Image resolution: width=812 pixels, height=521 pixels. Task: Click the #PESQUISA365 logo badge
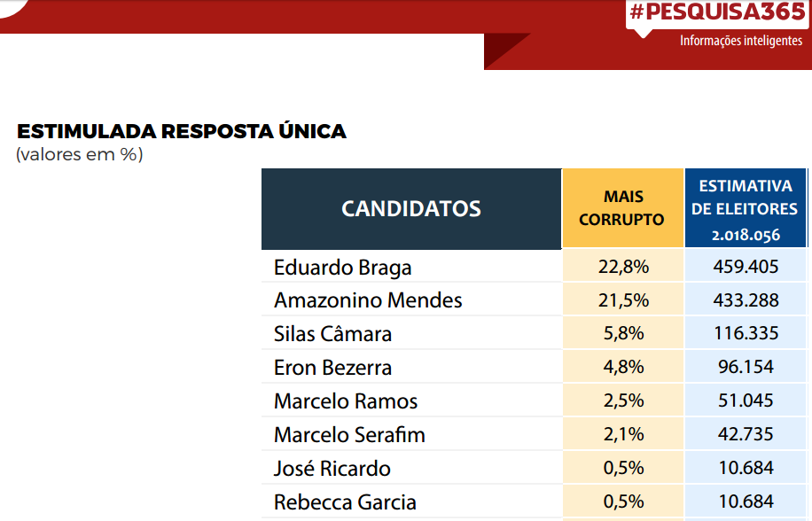point(718,12)
